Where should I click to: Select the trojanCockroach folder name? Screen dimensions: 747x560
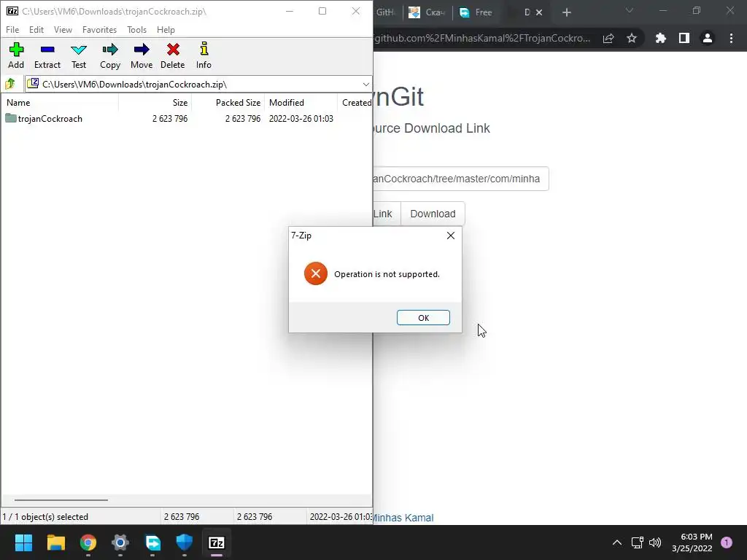[50, 119]
